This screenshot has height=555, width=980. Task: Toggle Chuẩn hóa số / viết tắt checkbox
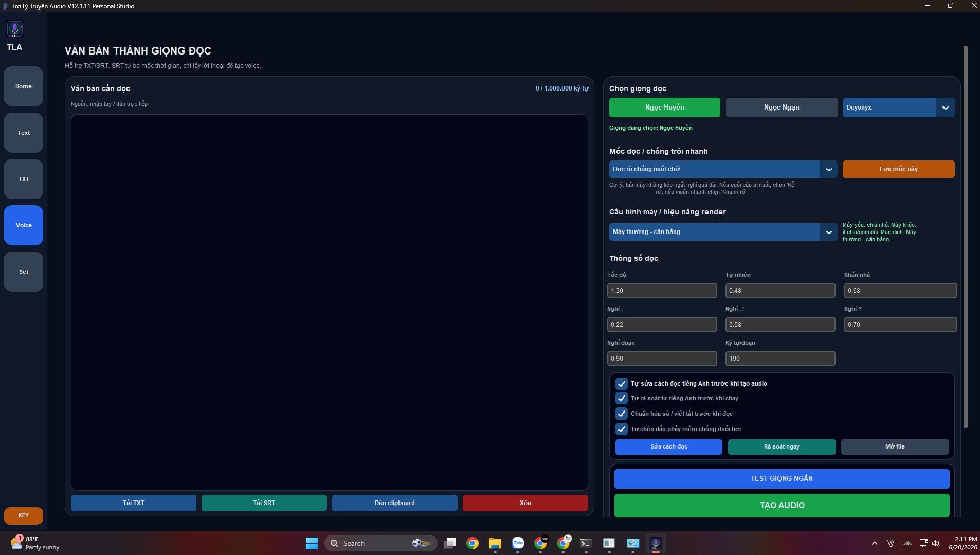[x=621, y=414]
